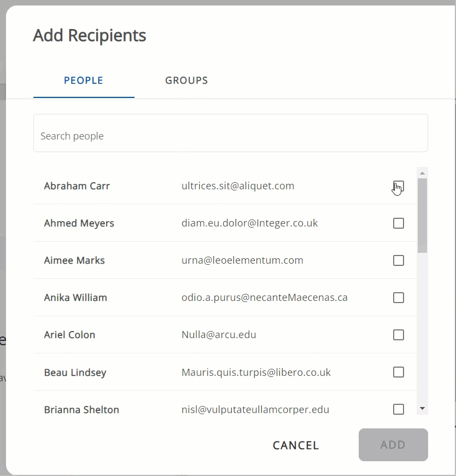
Task: Click the Nulla@arcu.edu email address
Action: (219, 335)
